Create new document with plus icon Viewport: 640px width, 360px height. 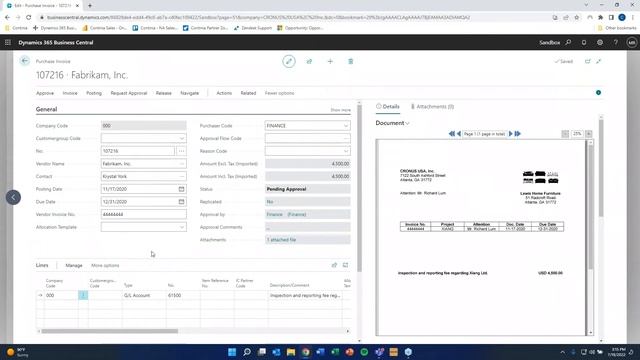pos(330,61)
